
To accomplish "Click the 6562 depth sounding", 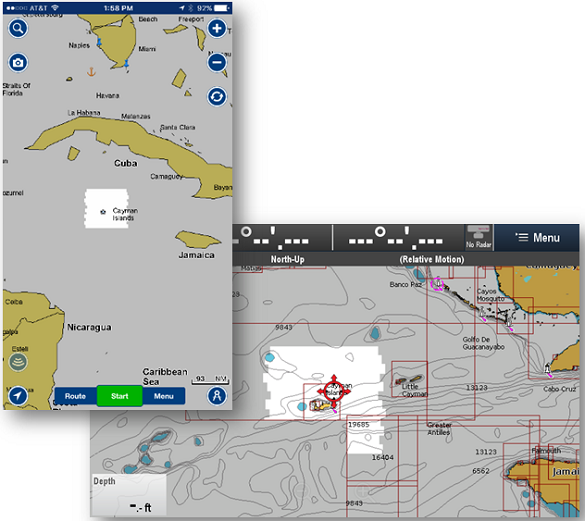I will pyautogui.click(x=481, y=471).
